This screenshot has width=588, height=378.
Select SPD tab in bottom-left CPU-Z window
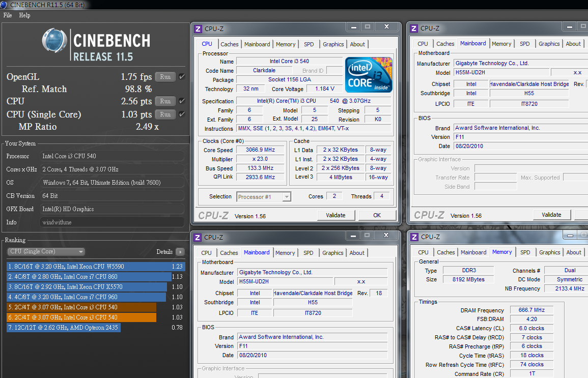(x=308, y=253)
